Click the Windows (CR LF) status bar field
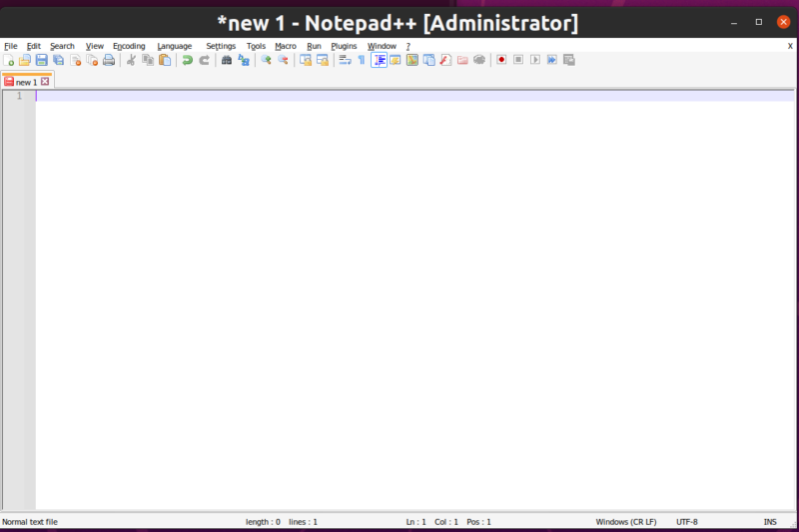This screenshot has width=799, height=532. (x=626, y=522)
